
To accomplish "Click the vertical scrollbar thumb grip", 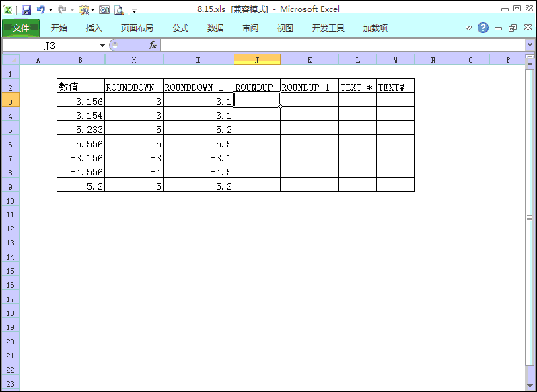I will pyautogui.click(x=530, y=217).
